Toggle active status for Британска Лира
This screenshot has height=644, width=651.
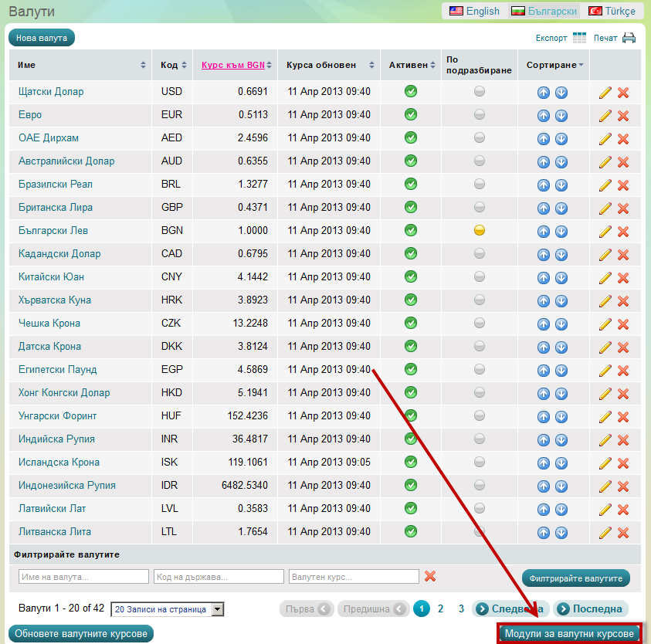click(x=411, y=207)
